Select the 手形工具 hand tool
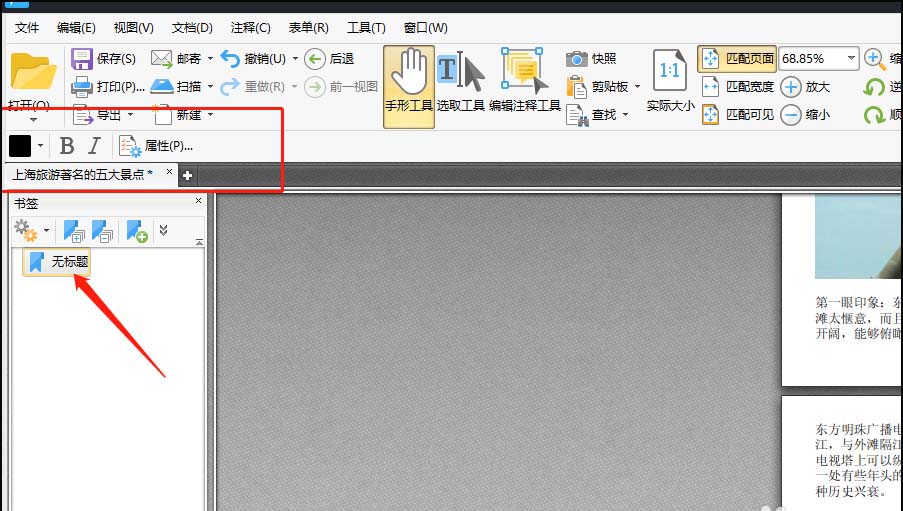 tap(409, 86)
